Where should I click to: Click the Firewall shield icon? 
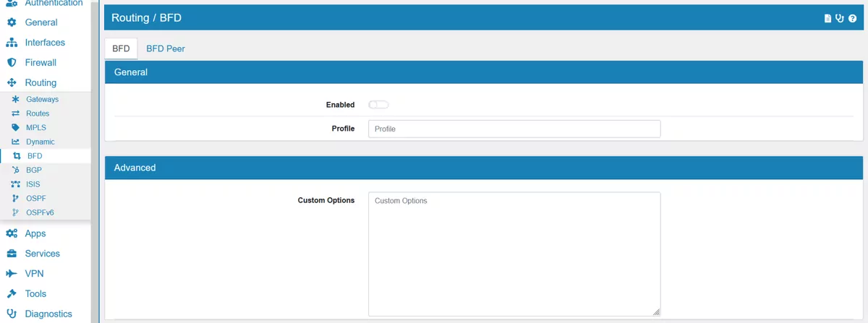point(12,63)
